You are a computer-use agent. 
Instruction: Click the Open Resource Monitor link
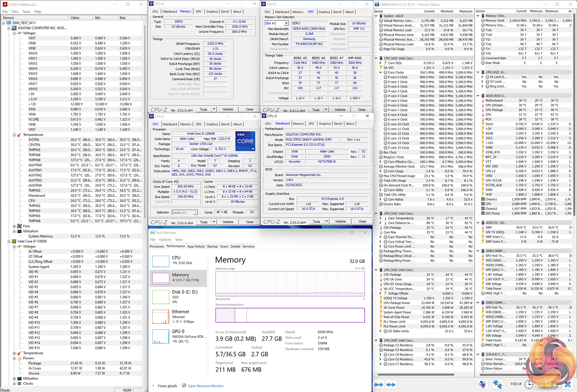pyautogui.click(x=205, y=386)
